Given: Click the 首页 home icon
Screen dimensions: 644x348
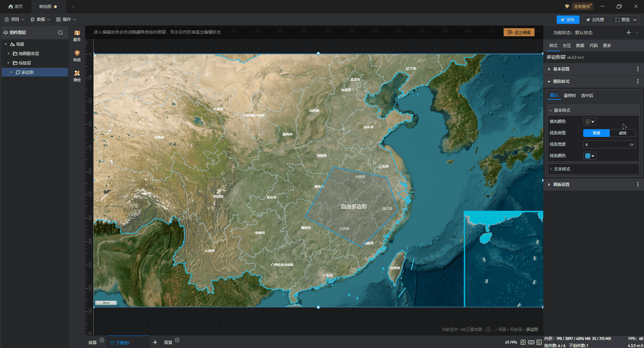Looking at the screenshot, I should [11, 7].
